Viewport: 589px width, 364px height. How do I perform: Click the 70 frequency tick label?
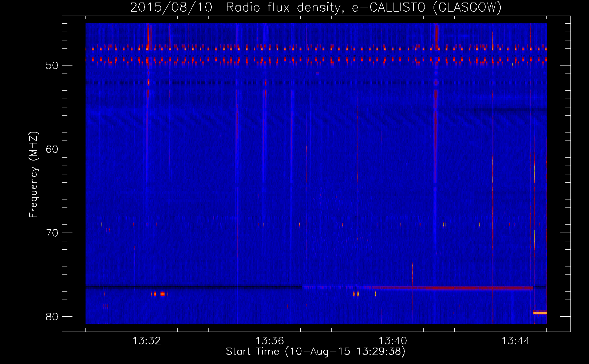click(x=52, y=233)
